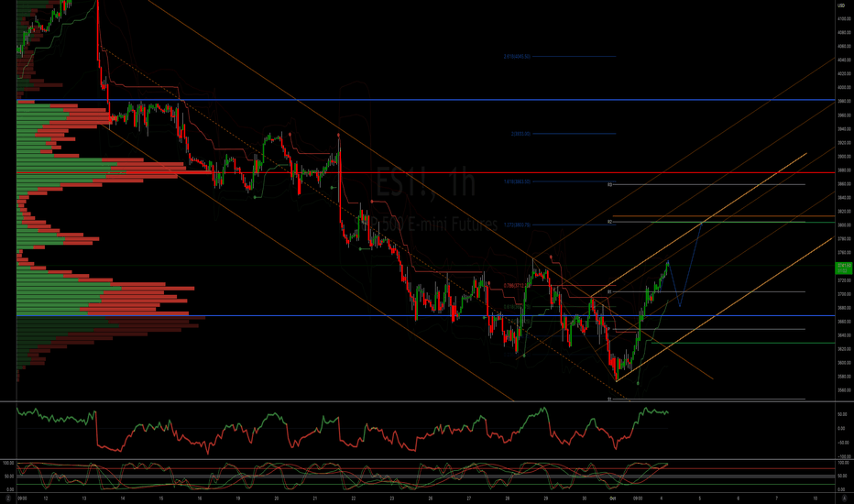Viewport: 854px width, 504px height.
Task: Click the S1 pivot level label
Action: pos(610,400)
